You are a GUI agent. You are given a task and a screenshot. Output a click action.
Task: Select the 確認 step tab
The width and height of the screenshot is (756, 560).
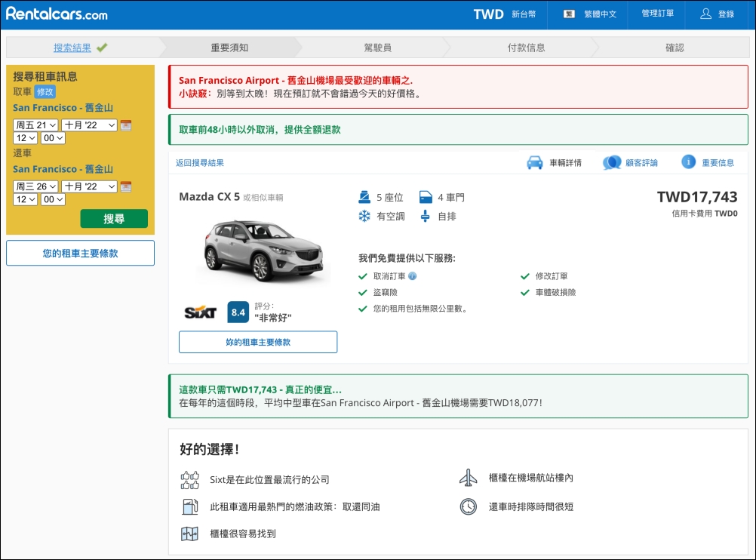(675, 48)
